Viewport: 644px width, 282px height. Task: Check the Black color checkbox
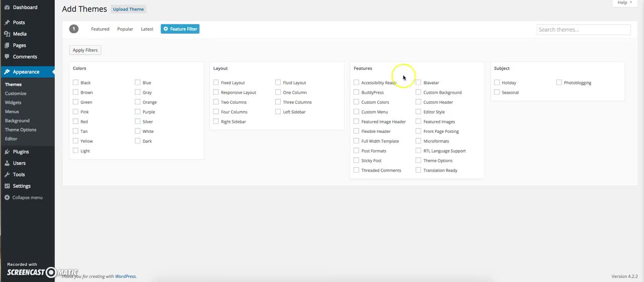(75, 83)
